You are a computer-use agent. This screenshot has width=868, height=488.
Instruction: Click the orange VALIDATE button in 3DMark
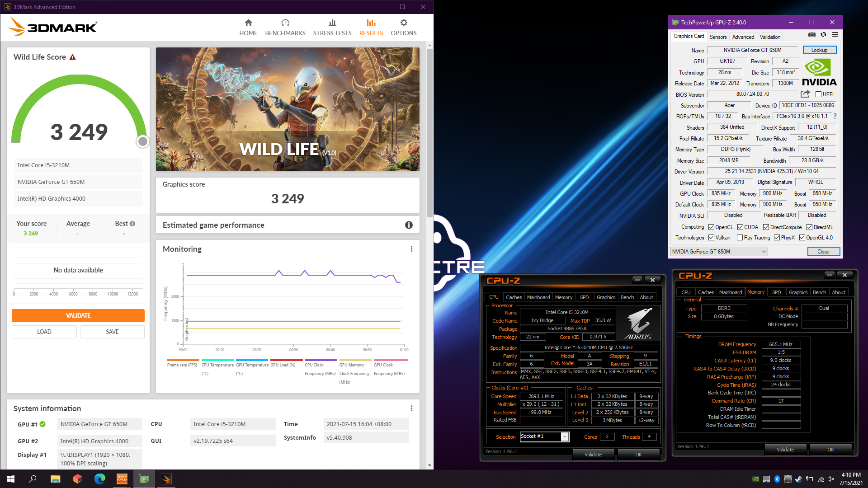78,315
